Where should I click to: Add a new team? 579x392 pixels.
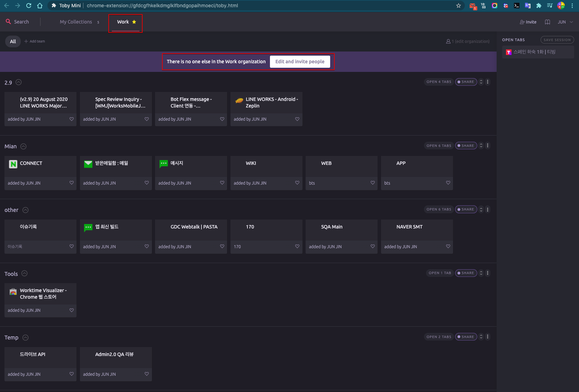[35, 41]
